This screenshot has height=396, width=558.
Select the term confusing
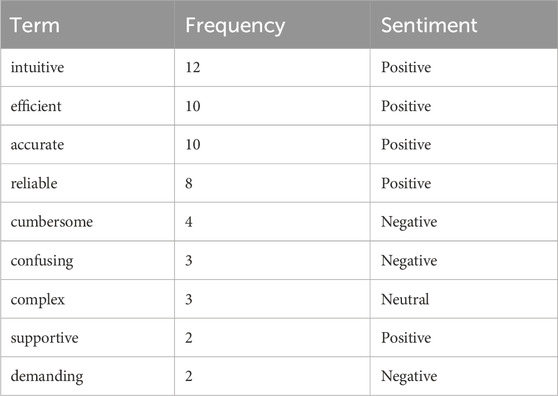42,261
